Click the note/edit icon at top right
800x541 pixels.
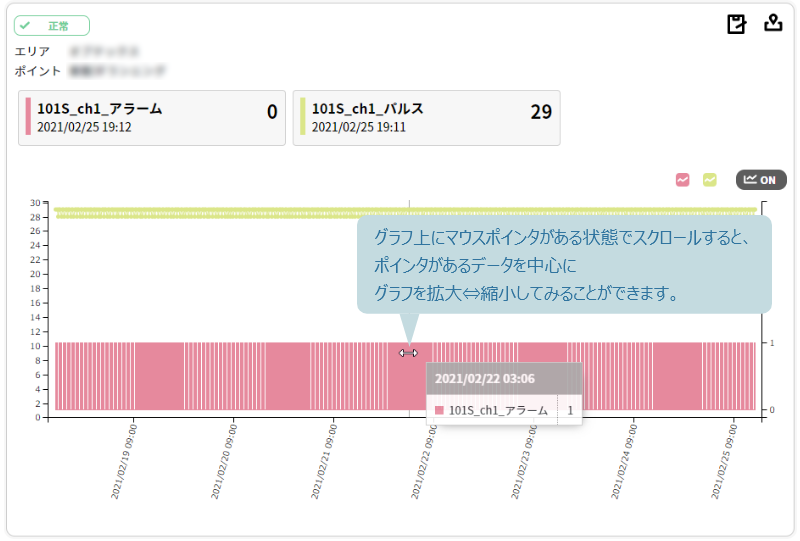(737, 24)
